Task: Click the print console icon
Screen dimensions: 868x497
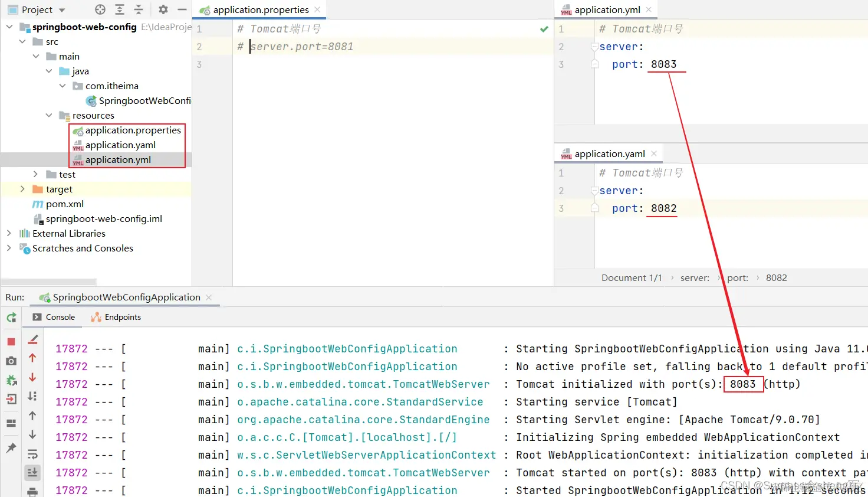Action: click(x=32, y=491)
